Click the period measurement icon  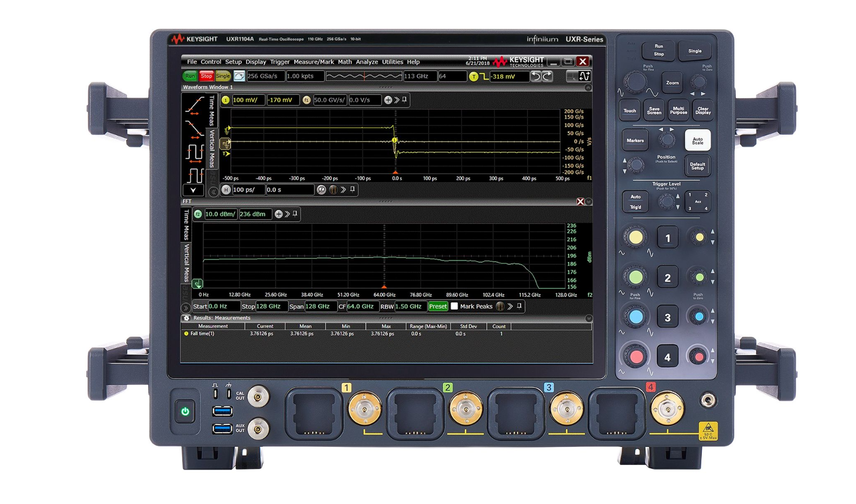tap(194, 153)
